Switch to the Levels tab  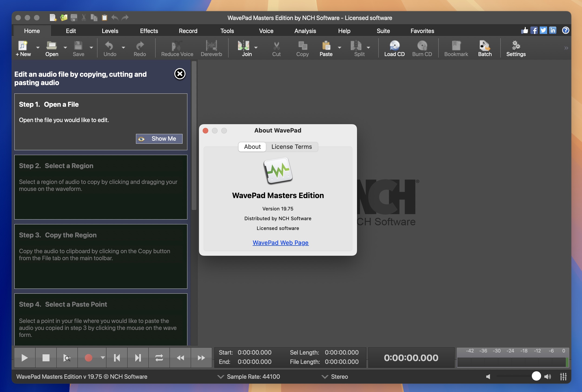point(110,31)
